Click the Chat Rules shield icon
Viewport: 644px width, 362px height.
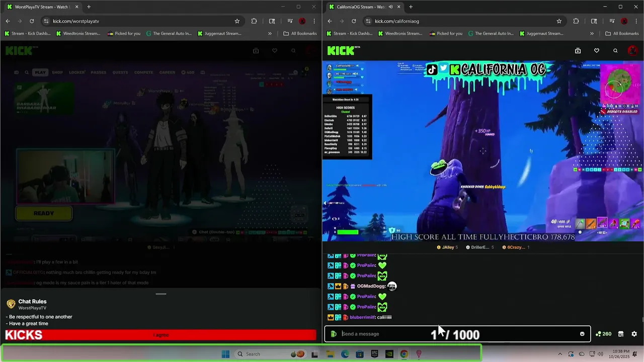click(x=11, y=304)
